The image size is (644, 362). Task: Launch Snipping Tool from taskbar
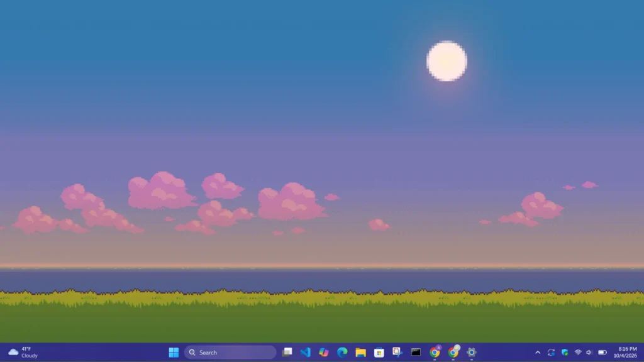(397, 352)
